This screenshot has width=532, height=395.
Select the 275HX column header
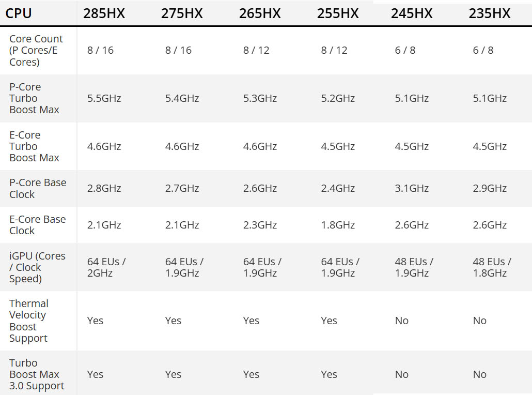[x=182, y=13]
